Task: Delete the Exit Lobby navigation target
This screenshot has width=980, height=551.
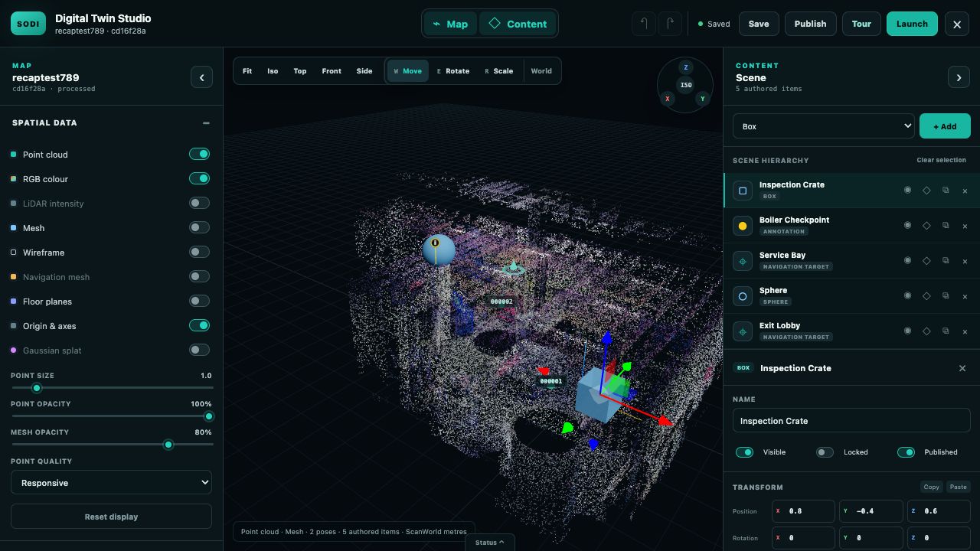Action: [x=965, y=331]
